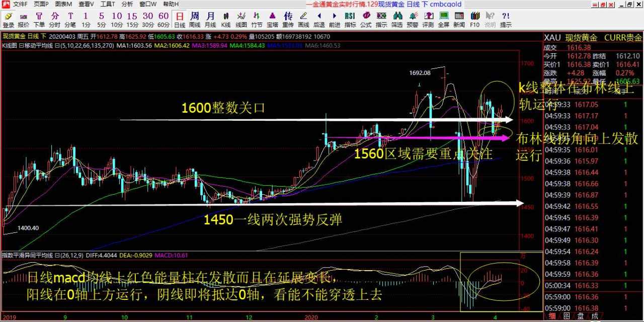Screen dimensions: 644x322
Task: Click the 重传 retransmit data icon
Action: click(288, 20)
